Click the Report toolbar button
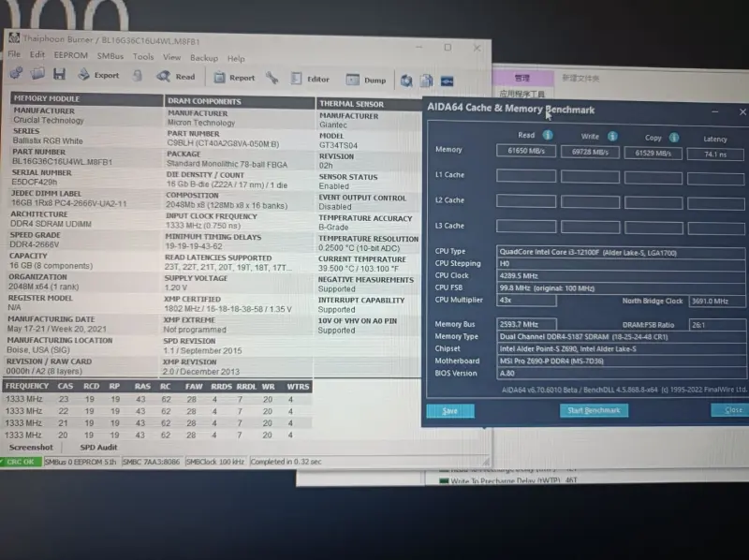 [x=234, y=78]
